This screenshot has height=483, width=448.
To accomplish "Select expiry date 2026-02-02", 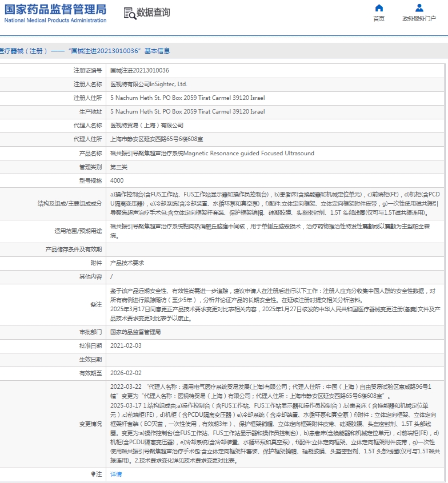I will click(126, 373).
